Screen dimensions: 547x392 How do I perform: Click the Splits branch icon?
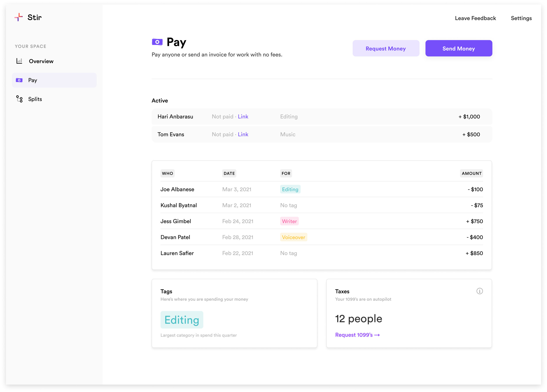tap(19, 99)
